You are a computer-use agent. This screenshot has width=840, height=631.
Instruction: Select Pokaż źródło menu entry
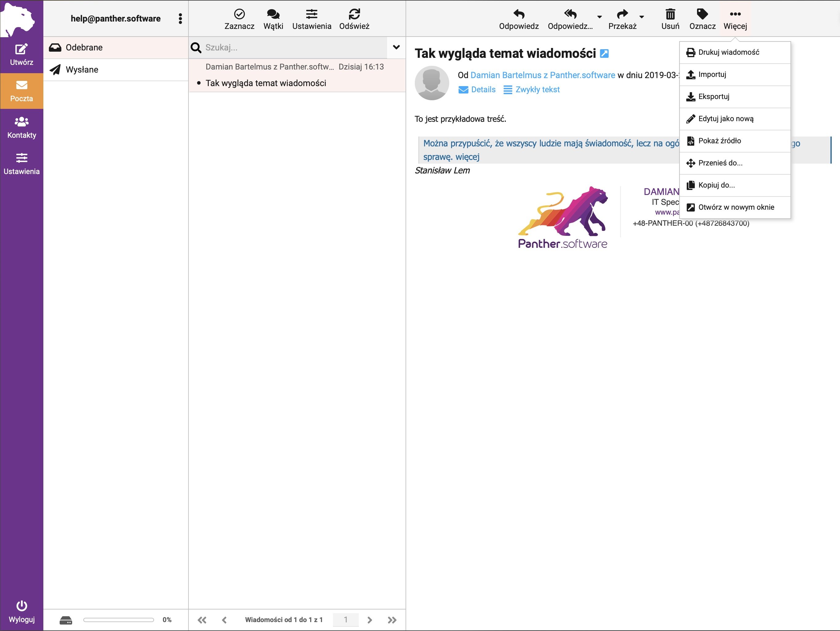pyautogui.click(x=735, y=141)
